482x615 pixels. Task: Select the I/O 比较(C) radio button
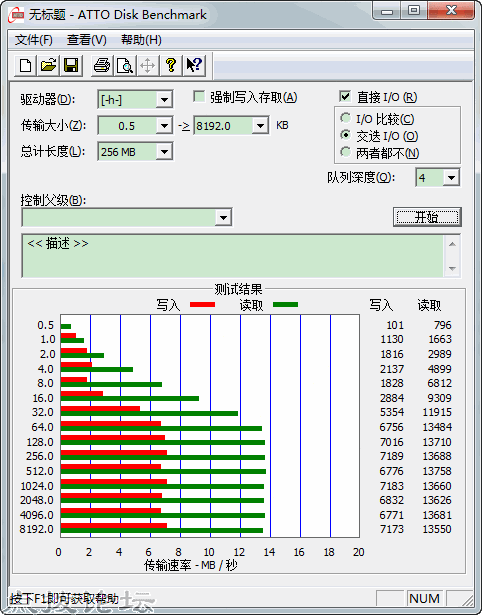click(x=346, y=118)
